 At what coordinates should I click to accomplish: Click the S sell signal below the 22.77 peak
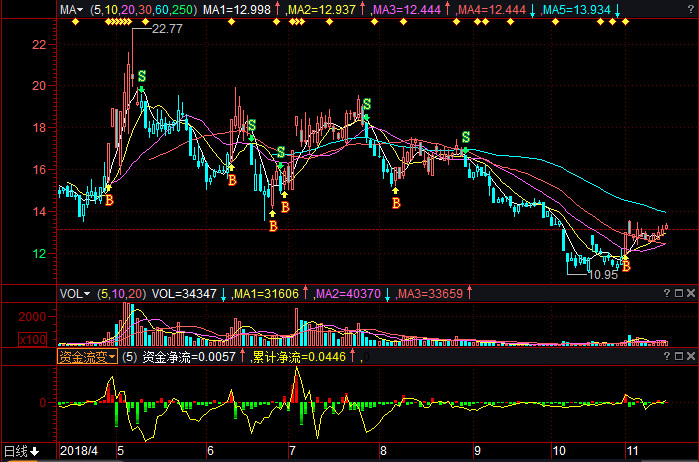(x=142, y=76)
